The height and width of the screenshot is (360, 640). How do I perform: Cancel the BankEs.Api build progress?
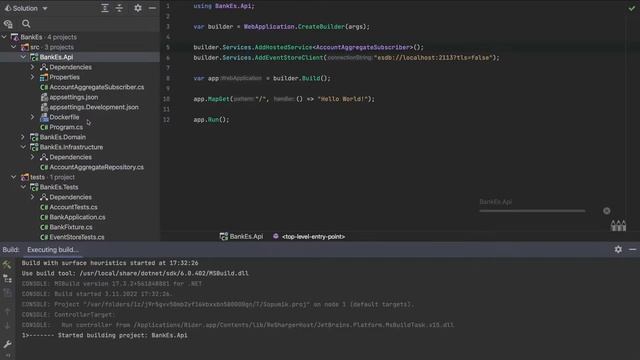(x=607, y=211)
